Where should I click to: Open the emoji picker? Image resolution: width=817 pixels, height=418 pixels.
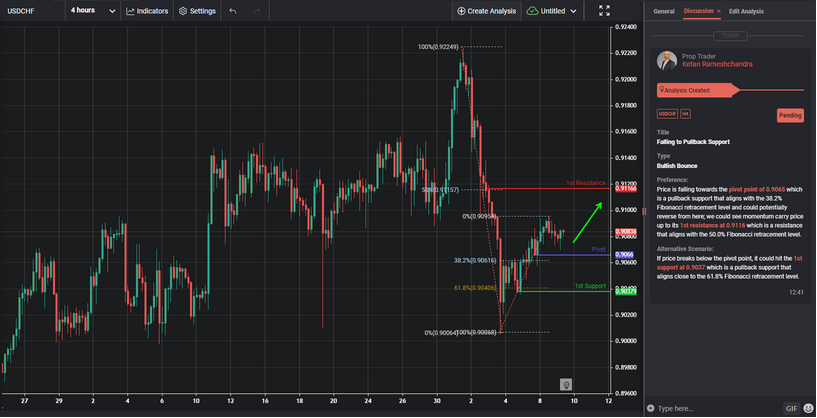(808, 408)
